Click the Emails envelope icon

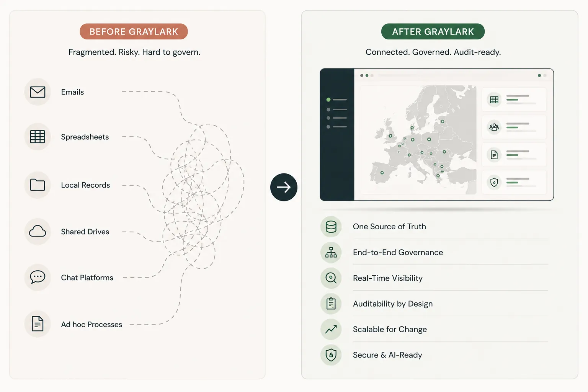(38, 92)
